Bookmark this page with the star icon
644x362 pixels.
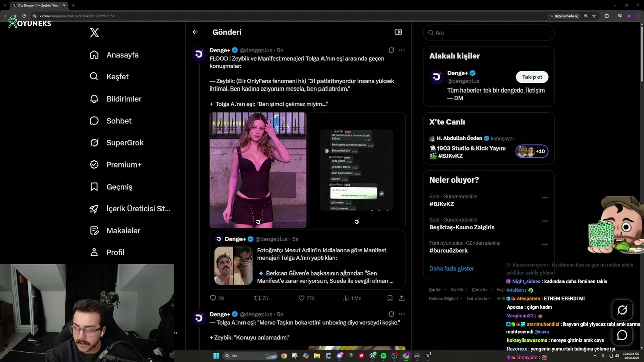tap(594, 16)
